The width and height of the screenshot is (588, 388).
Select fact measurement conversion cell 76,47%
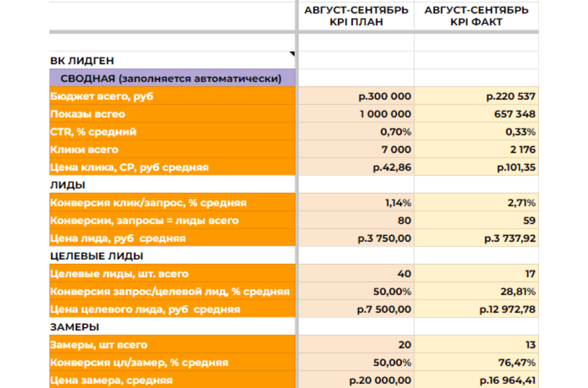[x=476, y=362]
